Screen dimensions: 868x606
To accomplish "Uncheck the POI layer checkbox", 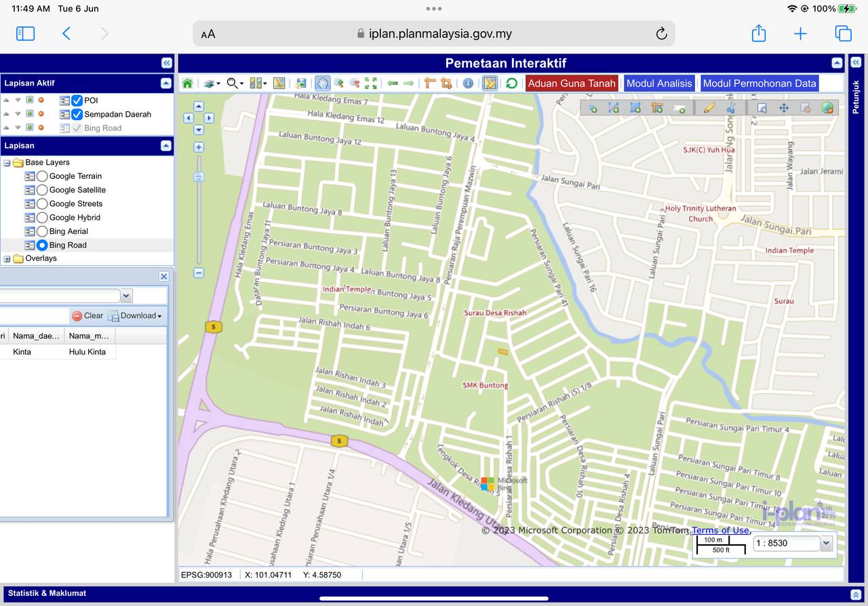I will click(x=77, y=100).
